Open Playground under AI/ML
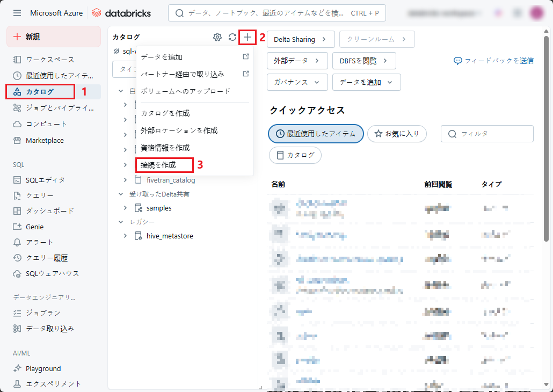This screenshot has height=392, width=553. pos(43,368)
